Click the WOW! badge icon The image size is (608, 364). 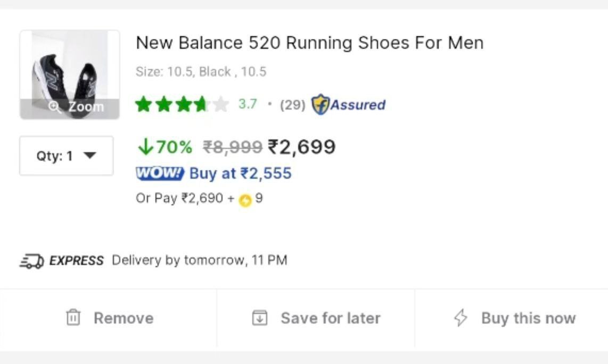click(x=159, y=173)
